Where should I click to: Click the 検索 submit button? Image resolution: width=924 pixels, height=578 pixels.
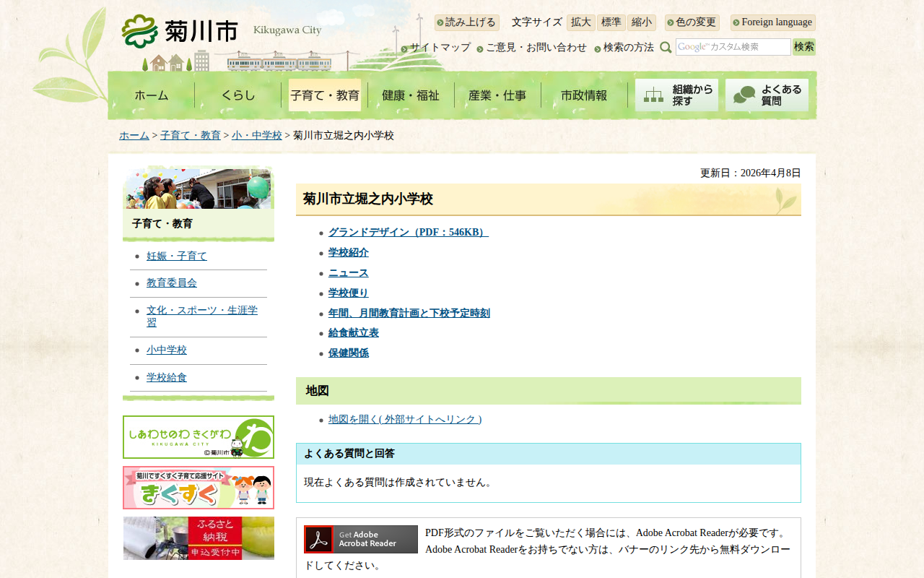pyautogui.click(x=804, y=47)
